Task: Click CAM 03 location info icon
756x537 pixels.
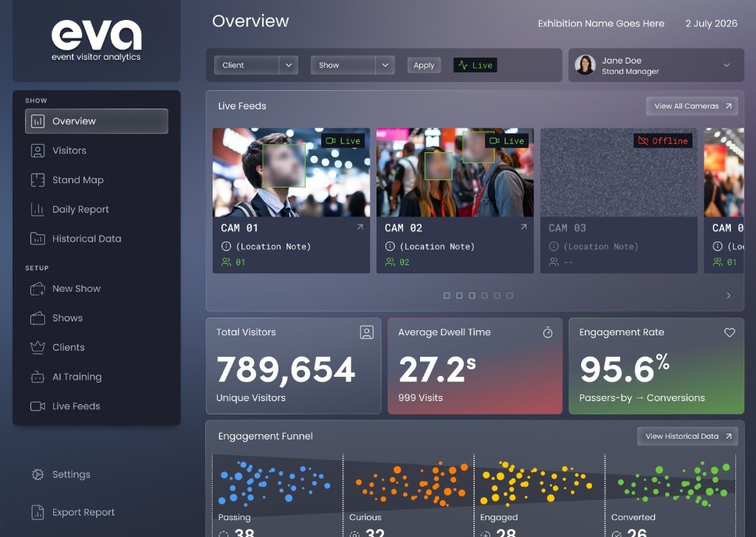Action: (554, 247)
